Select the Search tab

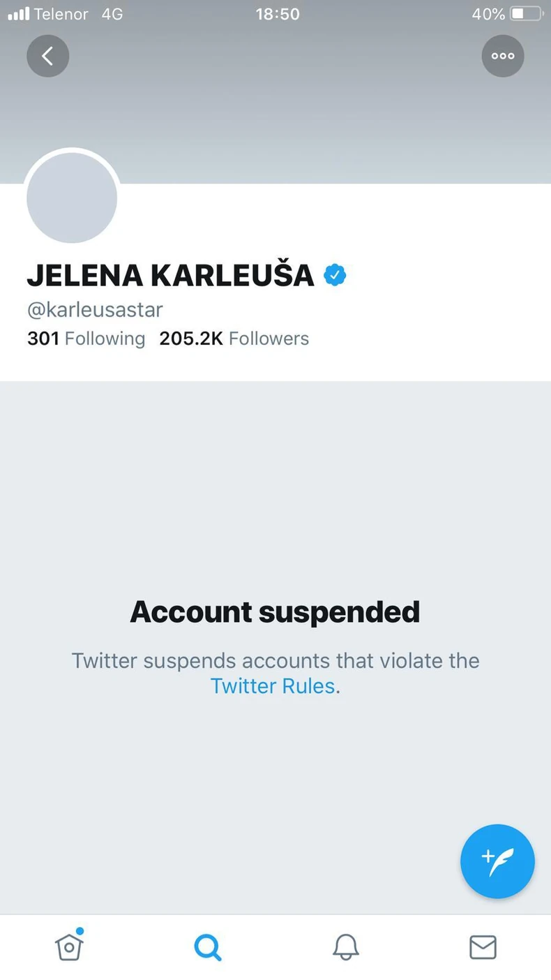[x=207, y=947]
